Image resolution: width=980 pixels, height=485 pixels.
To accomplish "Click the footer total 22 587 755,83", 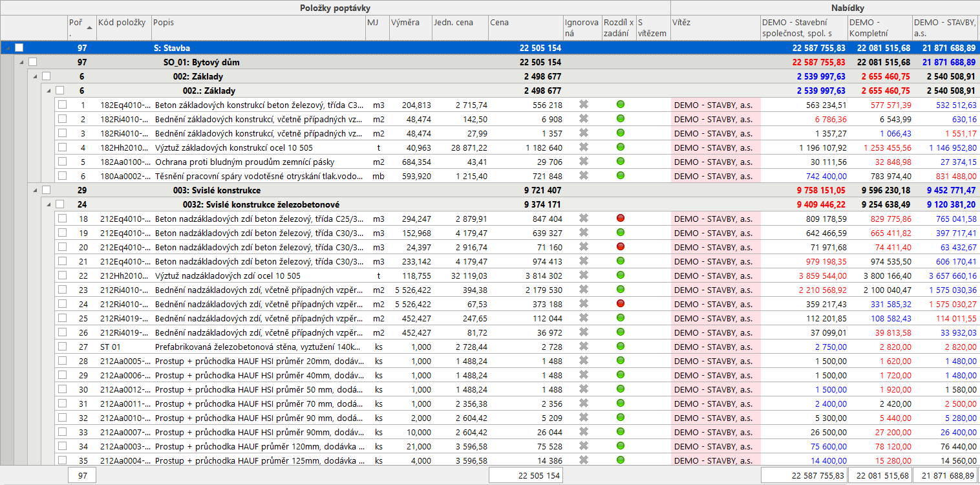I will 804,475.
